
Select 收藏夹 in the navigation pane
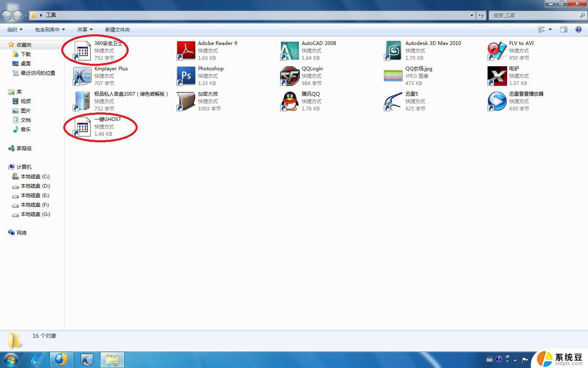tap(24, 45)
